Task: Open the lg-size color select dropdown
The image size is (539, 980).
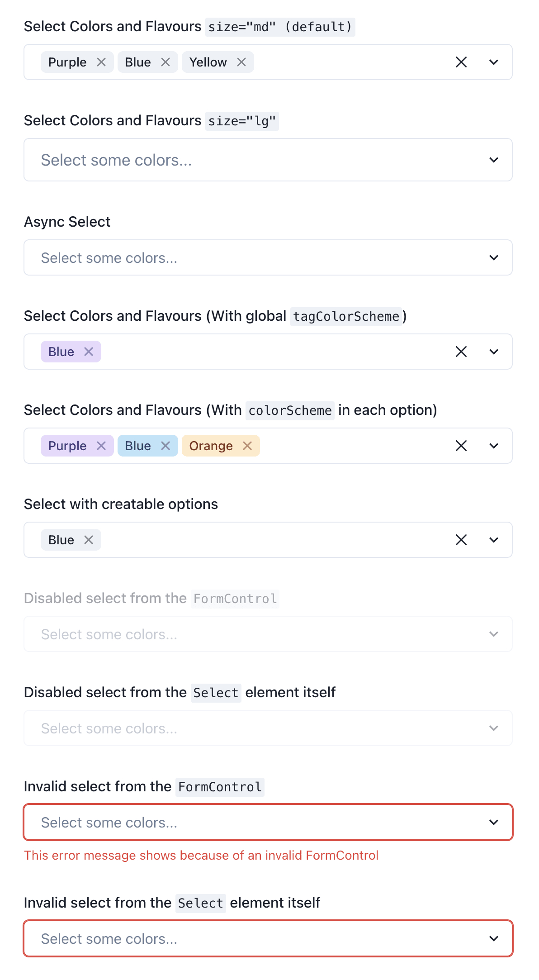Action: pyautogui.click(x=493, y=160)
